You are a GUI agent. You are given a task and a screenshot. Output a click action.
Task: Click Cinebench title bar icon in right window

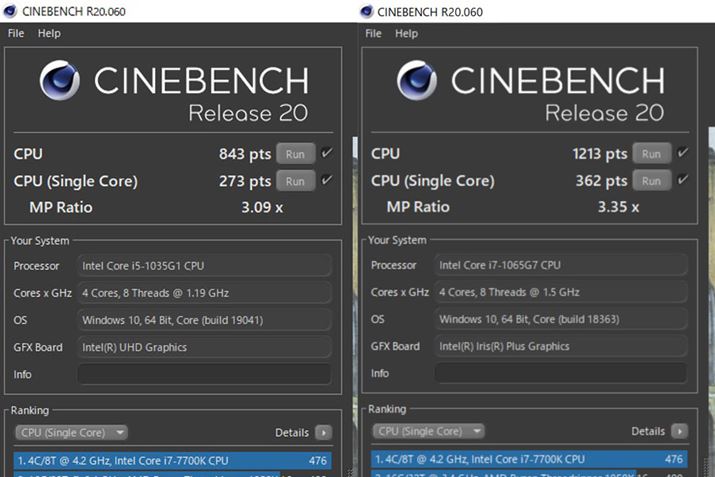tap(367, 11)
